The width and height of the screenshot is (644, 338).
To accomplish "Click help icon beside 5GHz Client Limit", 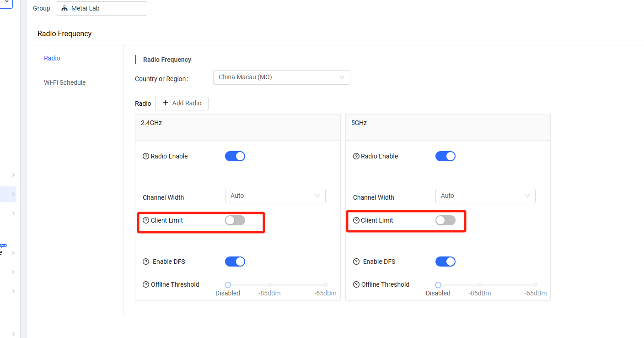I will coord(356,220).
